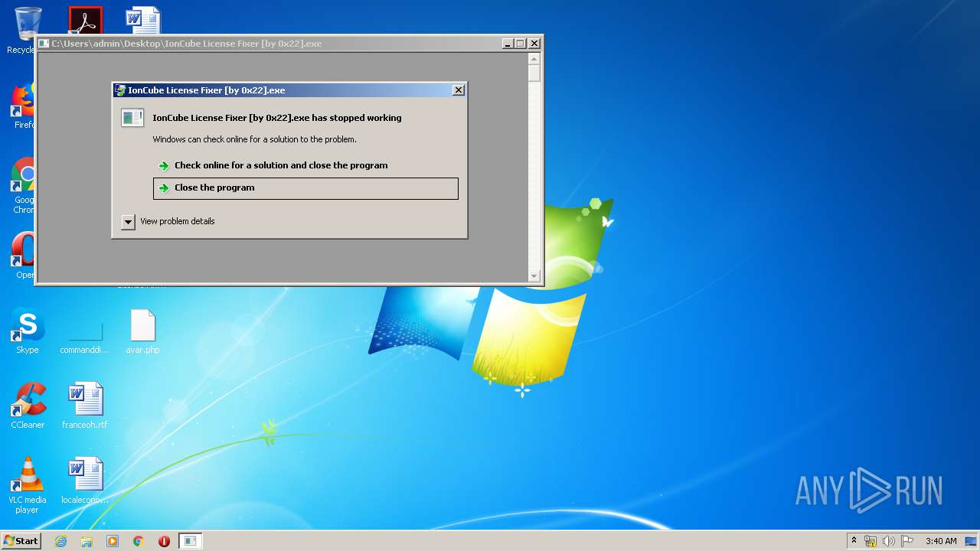Open console window system menu icon
The width and height of the screenshot is (980, 551).
(x=44, y=44)
